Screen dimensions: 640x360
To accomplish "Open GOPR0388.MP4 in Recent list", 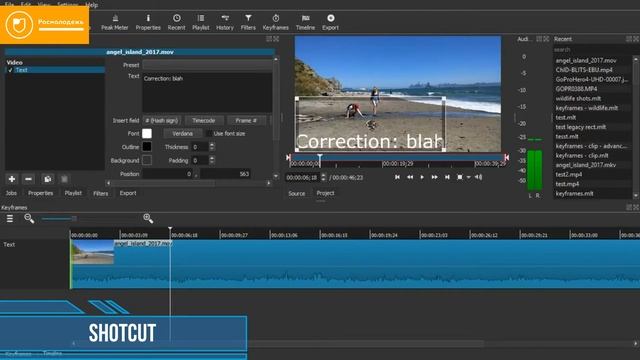I will (576, 89).
